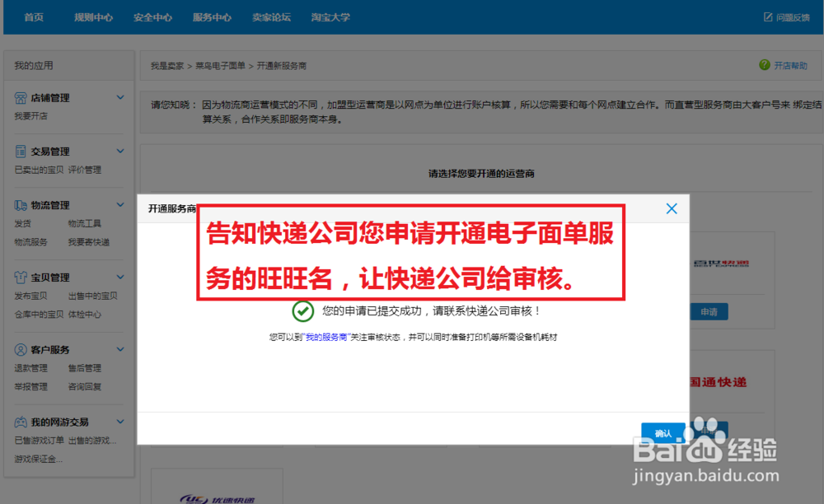
Task: Open 规则中心 in the top navigation
Action: (93, 16)
